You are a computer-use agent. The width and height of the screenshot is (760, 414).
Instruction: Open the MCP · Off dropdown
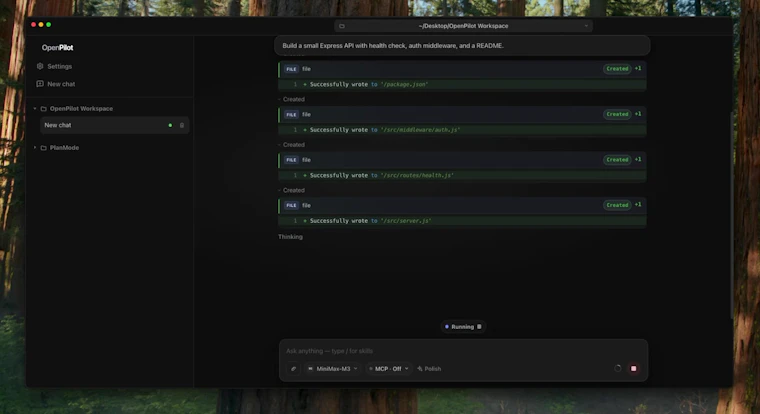[388, 369]
